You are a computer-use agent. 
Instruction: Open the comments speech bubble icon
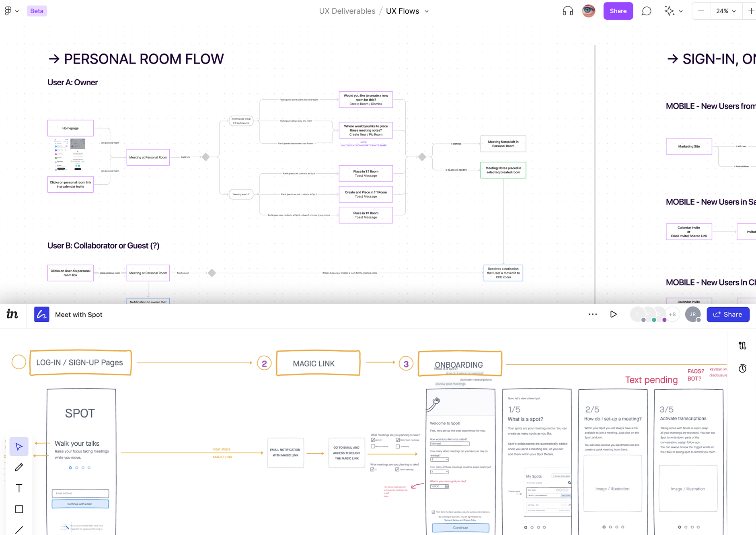point(646,11)
